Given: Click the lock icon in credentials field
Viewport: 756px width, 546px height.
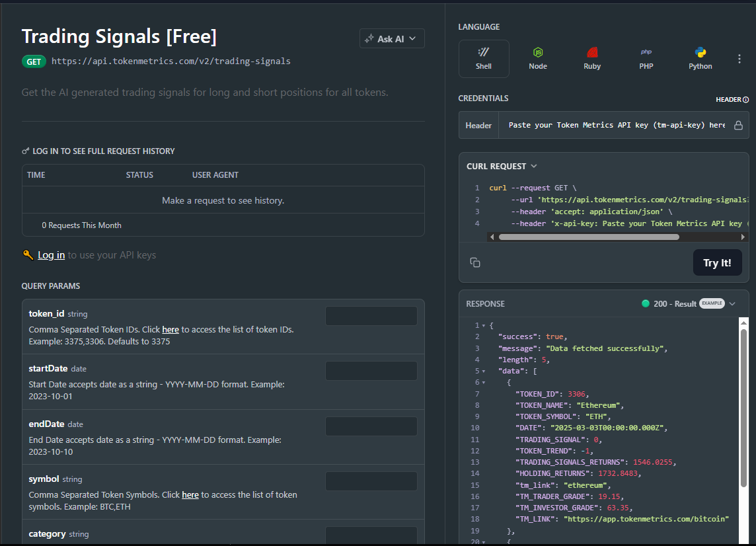Looking at the screenshot, I should (x=738, y=126).
